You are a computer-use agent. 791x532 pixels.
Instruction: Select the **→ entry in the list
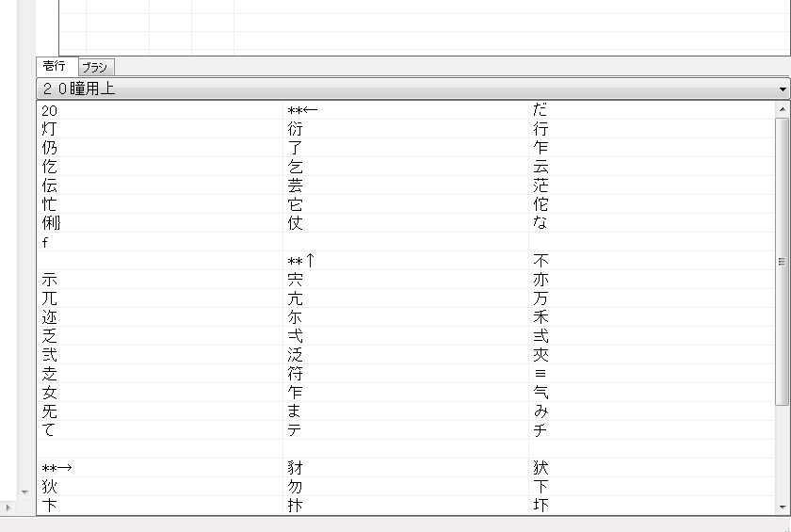57,468
